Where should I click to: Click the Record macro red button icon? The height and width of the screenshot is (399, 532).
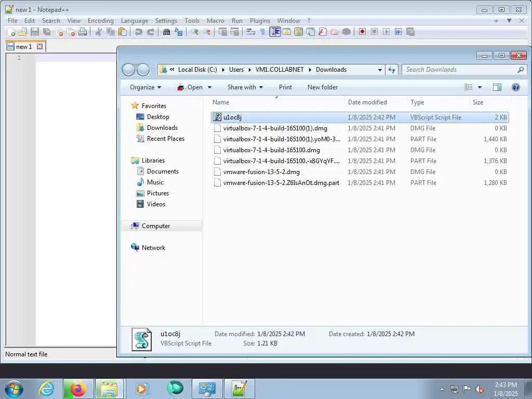point(362,32)
